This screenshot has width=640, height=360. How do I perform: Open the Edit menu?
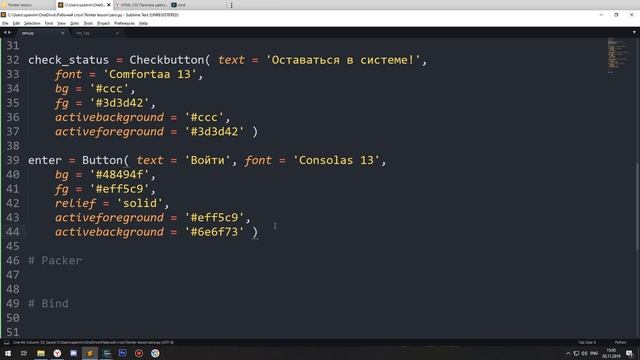click(x=16, y=23)
